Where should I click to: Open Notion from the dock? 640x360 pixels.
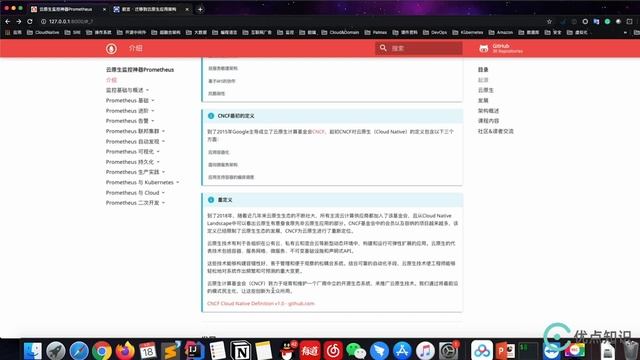[241, 351]
